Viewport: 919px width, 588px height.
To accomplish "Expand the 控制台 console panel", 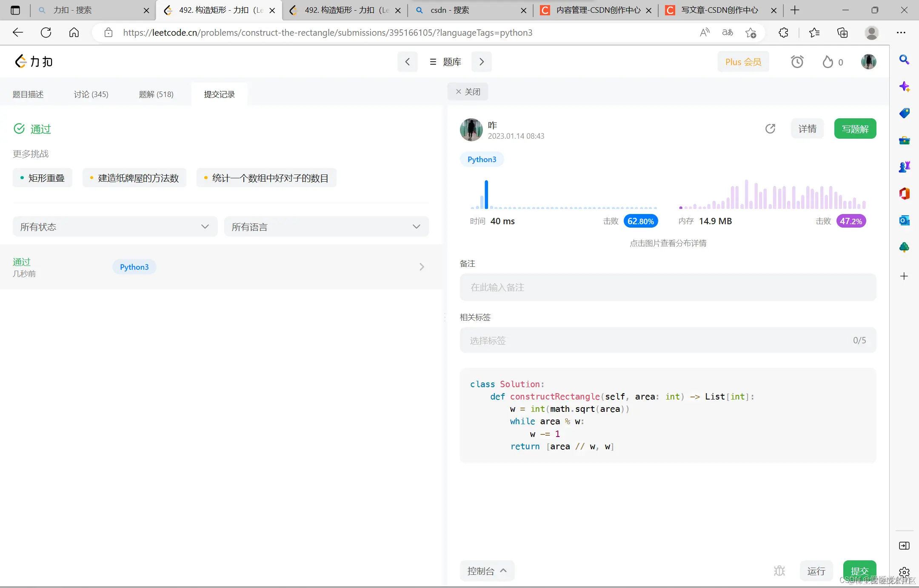I will coord(487,571).
